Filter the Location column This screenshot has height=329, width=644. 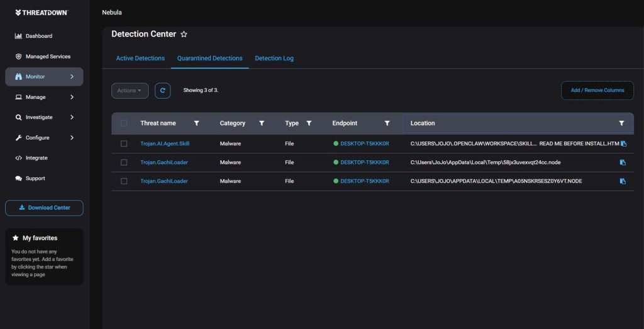point(621,123)
